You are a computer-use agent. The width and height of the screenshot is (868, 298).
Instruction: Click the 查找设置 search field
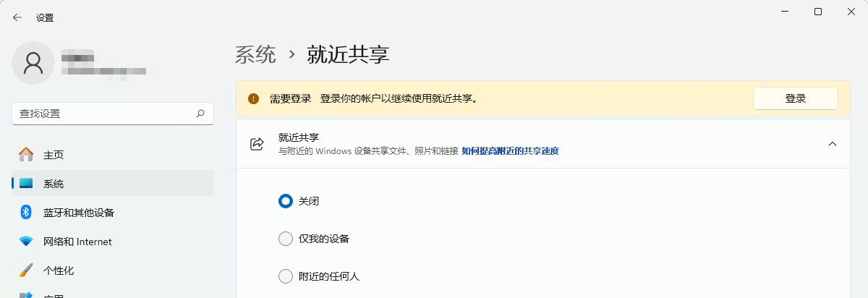pos(113,114)
